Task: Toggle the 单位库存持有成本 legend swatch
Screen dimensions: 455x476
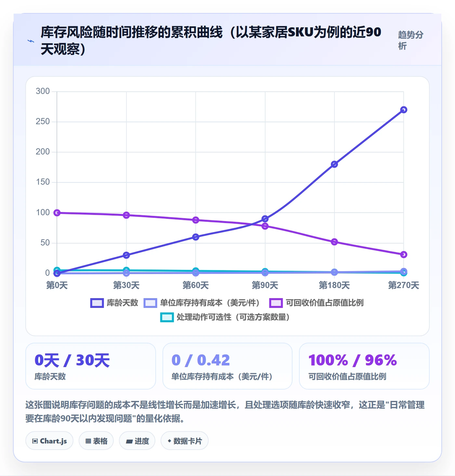Action: (x=150, y=303)
